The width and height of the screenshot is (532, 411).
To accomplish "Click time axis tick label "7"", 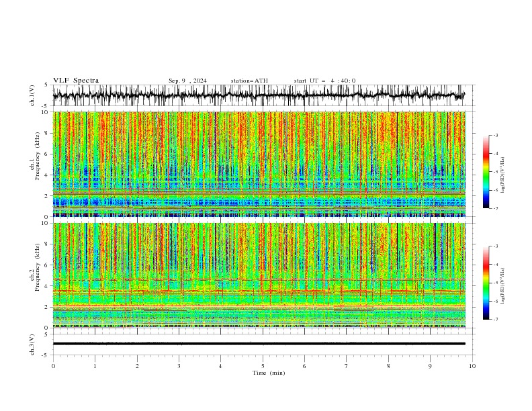I will point(347,366).
